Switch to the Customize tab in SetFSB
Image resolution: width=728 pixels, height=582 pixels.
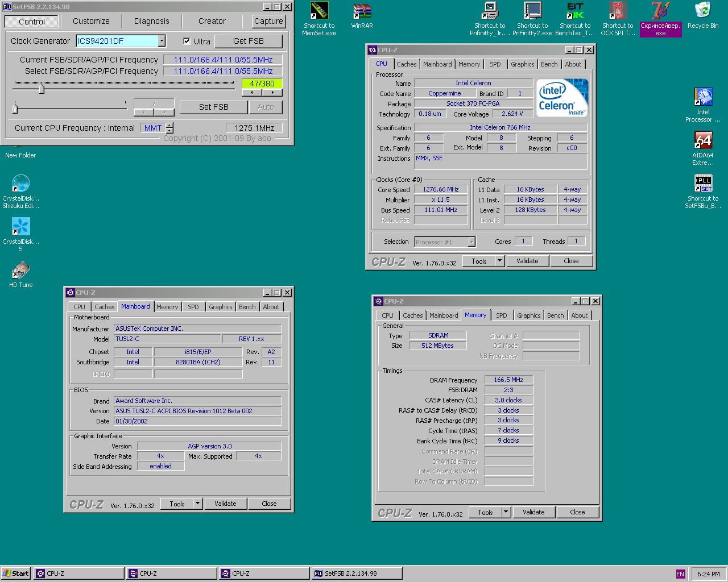coord(91,21)
